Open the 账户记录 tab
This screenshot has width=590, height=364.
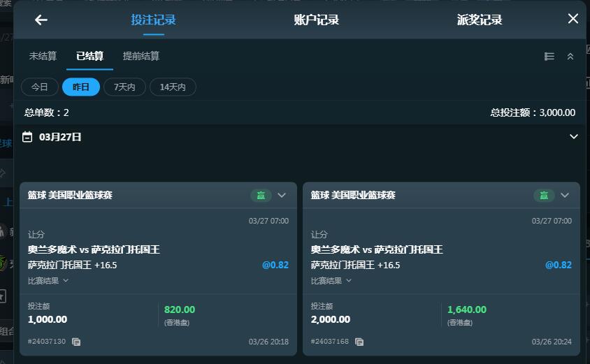pos(316,20)
